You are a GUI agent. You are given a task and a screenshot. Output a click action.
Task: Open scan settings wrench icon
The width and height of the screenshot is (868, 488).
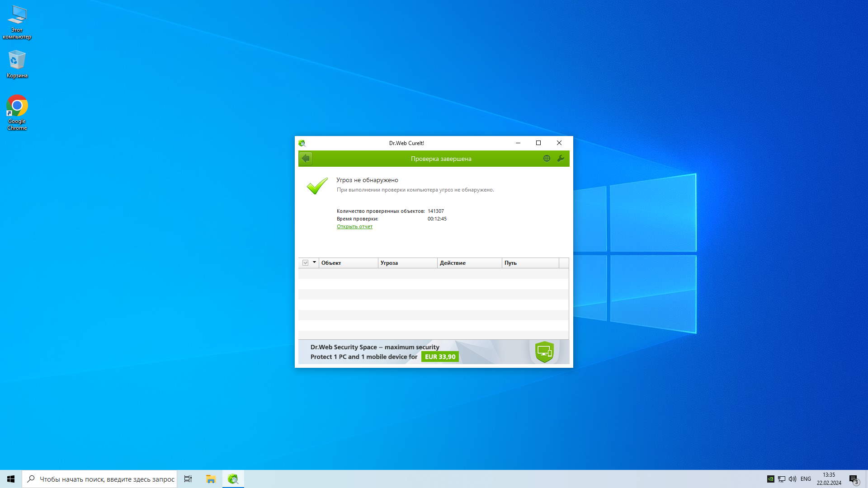[561, 159]
